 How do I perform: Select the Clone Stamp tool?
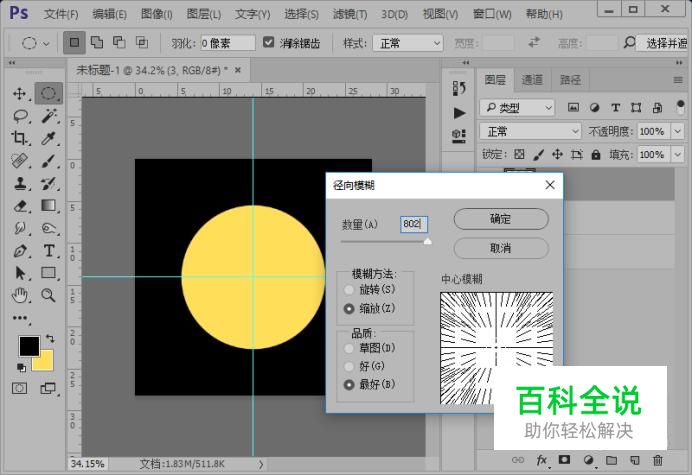(x=20, y=183)
